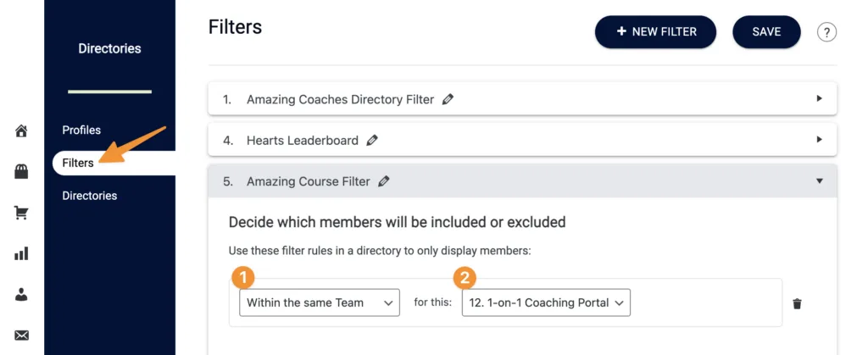The width and height of the screenshot is (868, 355).
Task: Expand Amazing Coaches Directory Filter row
Action: click(819, 98)
